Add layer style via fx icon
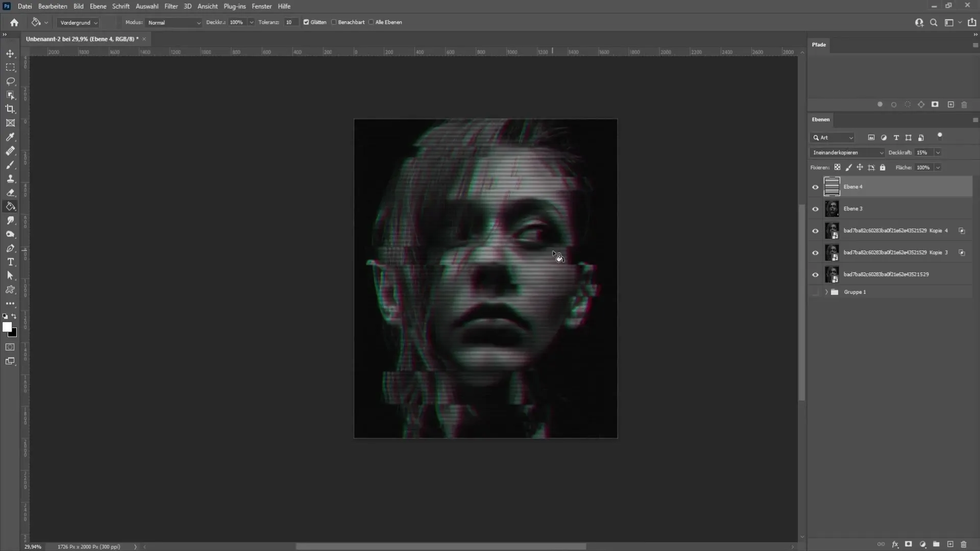Viewport: 980px width, 551px height. 895,544
